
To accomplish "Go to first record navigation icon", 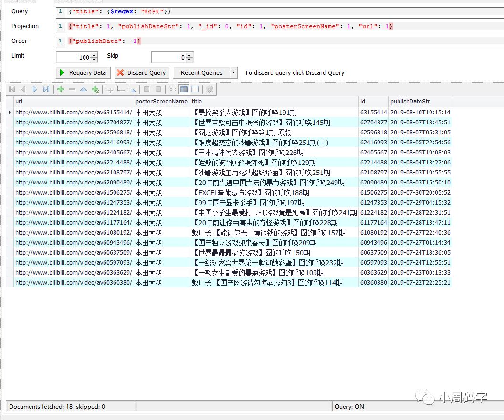I will (x=12, y=89).
